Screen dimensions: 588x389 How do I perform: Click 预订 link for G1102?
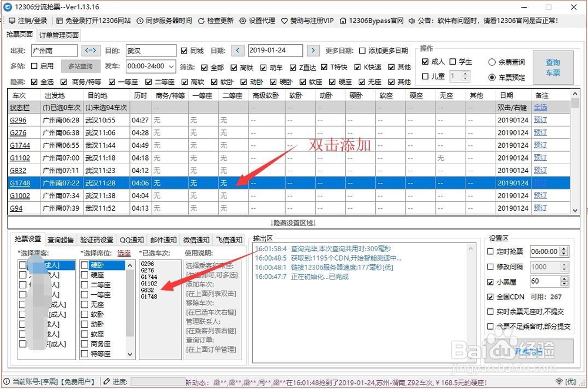click(540, 158)
